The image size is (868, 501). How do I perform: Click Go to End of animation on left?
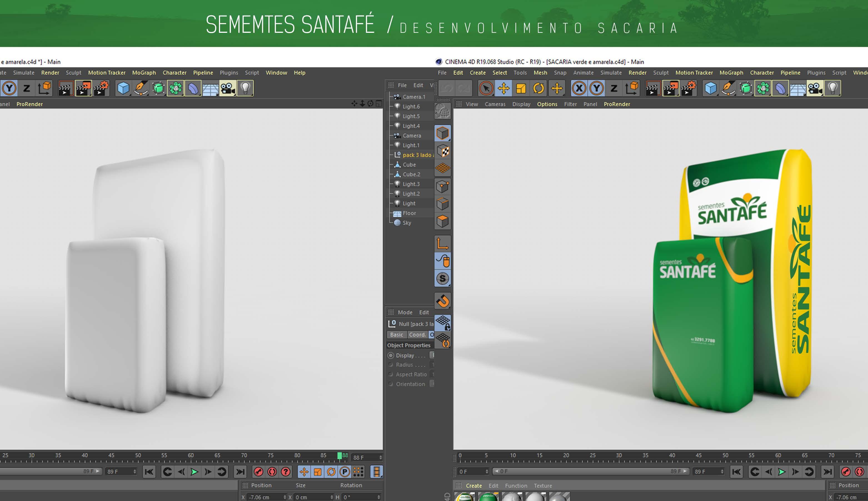pyautogui.click(x=240, y=472)
